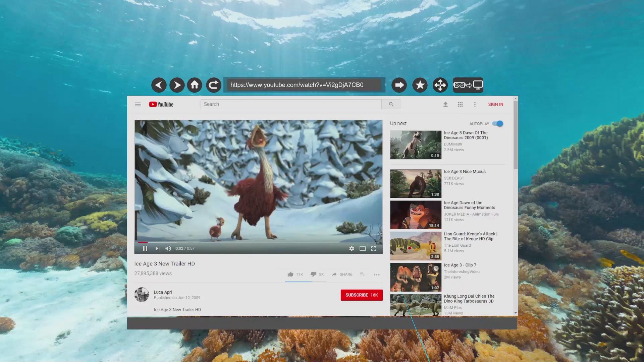The image size is (644, 362).
Task: Subscribe to the Luca Apri channel
Action: (x=361, y=295)
